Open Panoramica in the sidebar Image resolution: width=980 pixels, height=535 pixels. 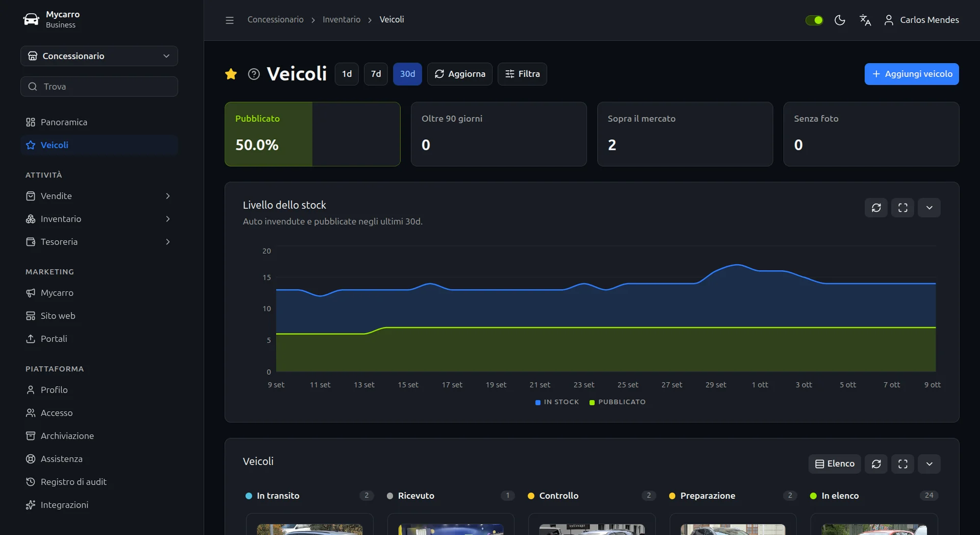[x=99, y=122]
